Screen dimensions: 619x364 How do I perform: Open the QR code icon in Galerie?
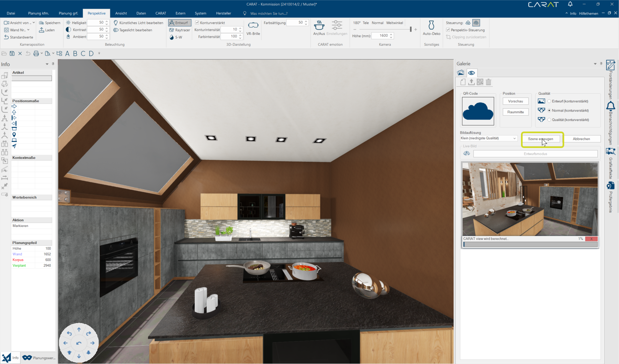click(480, 82)
